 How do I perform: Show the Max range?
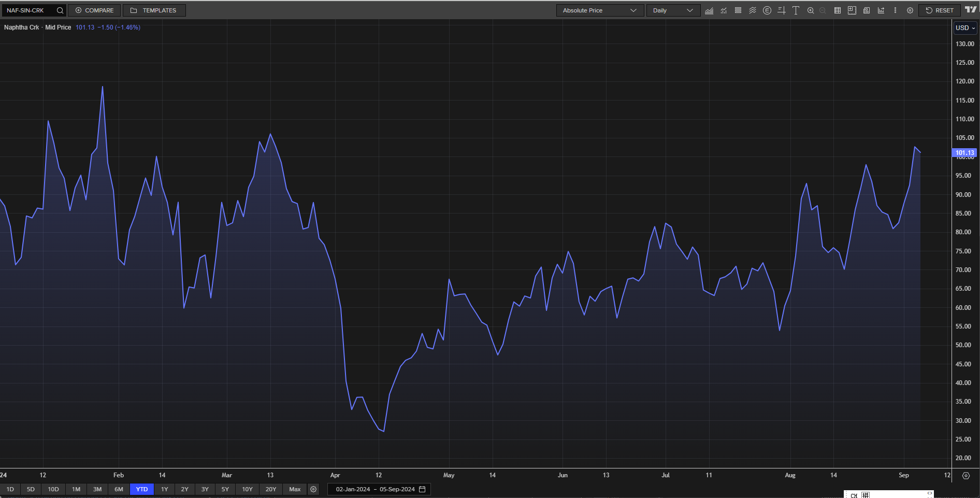[x=295, y=489]
